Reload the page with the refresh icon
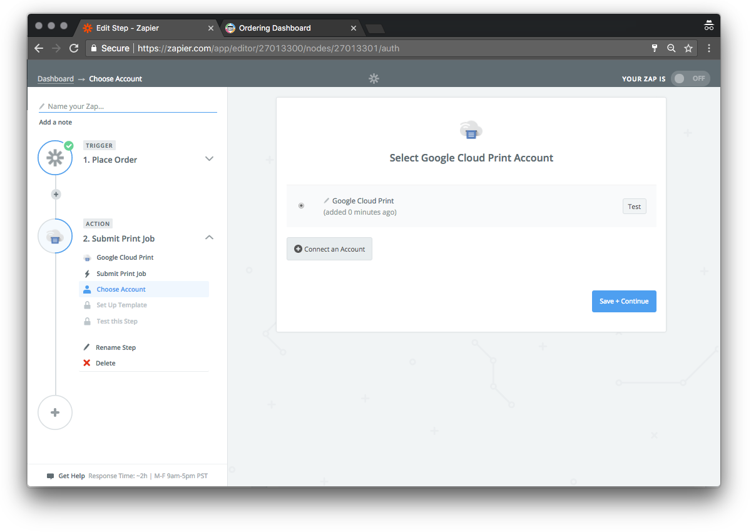This screenshot has height=532, width=756. pyautogui.click(x=74, y=48)
